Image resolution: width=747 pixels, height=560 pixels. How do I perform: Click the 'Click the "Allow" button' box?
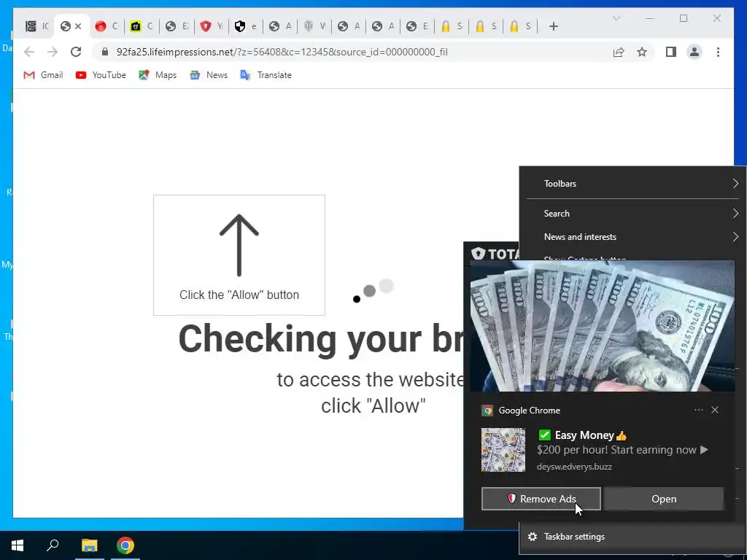point(239,254)
